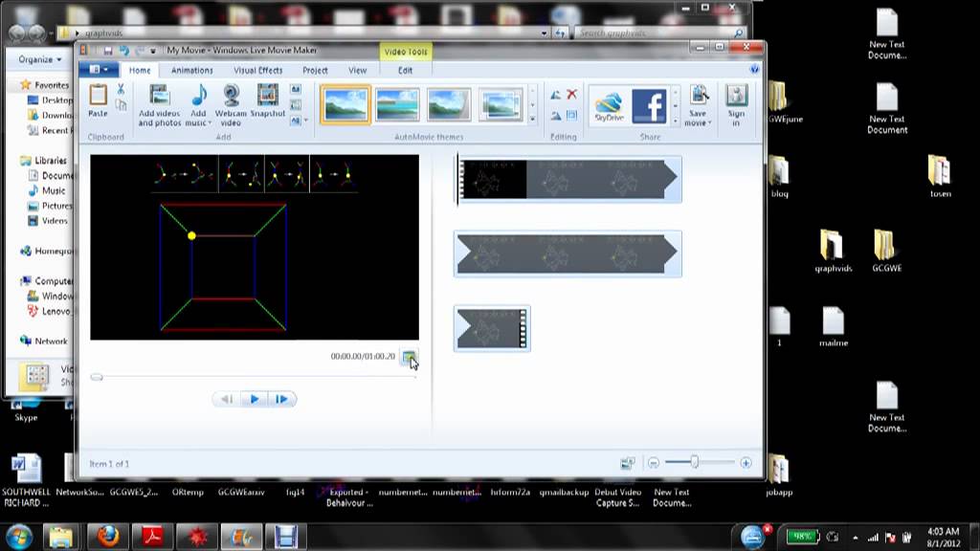Viewport: 980px width, 551px height.
Task: Open the Customize Quick Access Toolbar dropdown
Action: [153, 51]
